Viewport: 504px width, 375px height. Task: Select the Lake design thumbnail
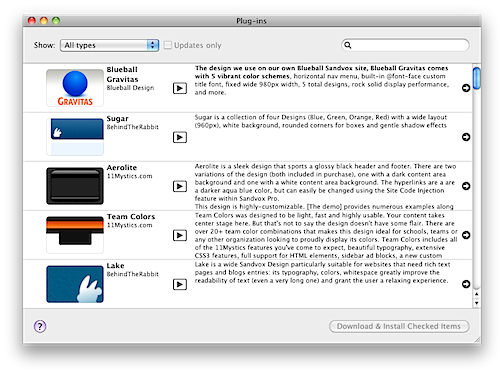coord(75,284)
